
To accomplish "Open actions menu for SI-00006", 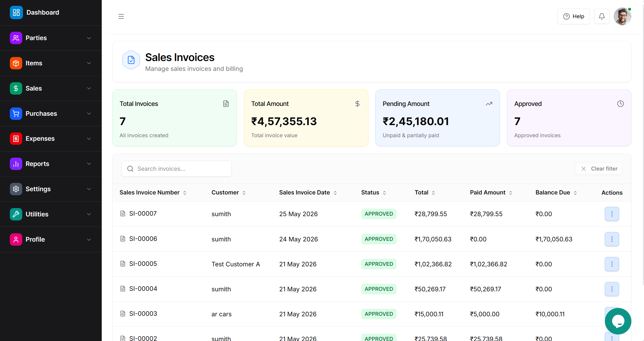I will pyautogui.click(x=612, y=239).
